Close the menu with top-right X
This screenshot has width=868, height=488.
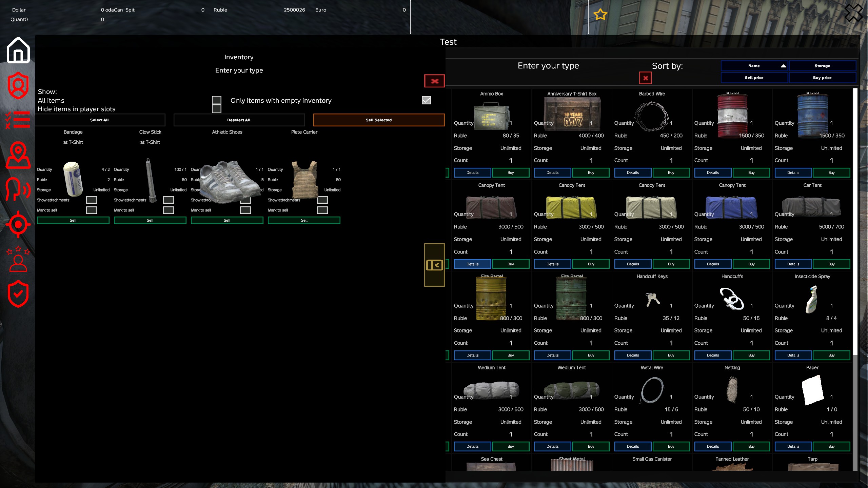(x=853, y=13)
